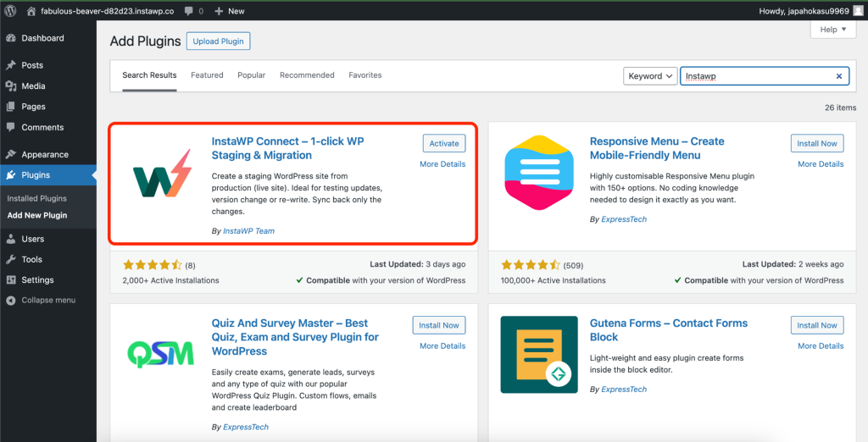Open the comments bubble icon in admin bar
The width and height of the screenshot is (868, 442).
pos(188,11)
